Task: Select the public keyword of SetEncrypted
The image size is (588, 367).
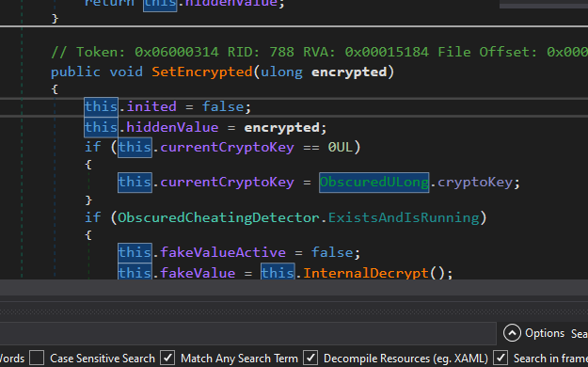Action: [x=76, y=72]
